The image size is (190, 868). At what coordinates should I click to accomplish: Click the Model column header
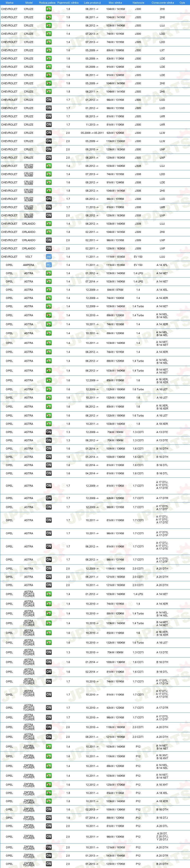pos(29,3)
